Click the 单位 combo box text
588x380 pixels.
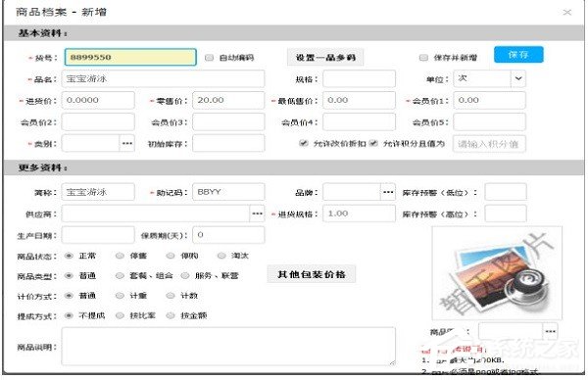(x=482, y=78)
